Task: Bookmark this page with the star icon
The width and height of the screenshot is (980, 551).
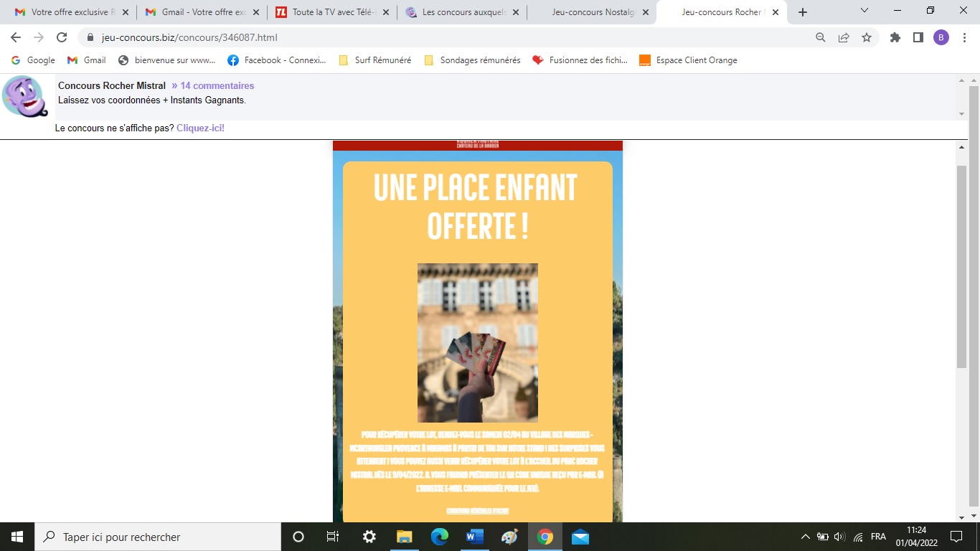Action: tap(867, 37)
